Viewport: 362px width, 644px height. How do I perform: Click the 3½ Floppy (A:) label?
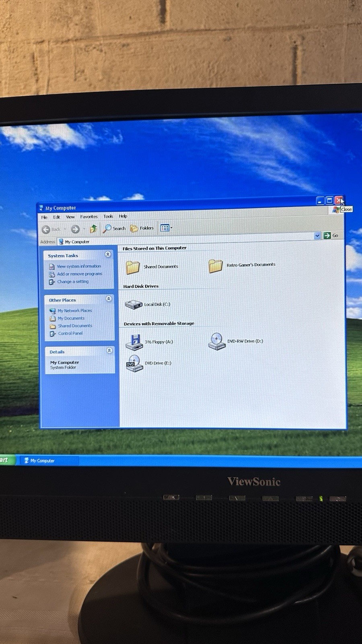[159, 342]
